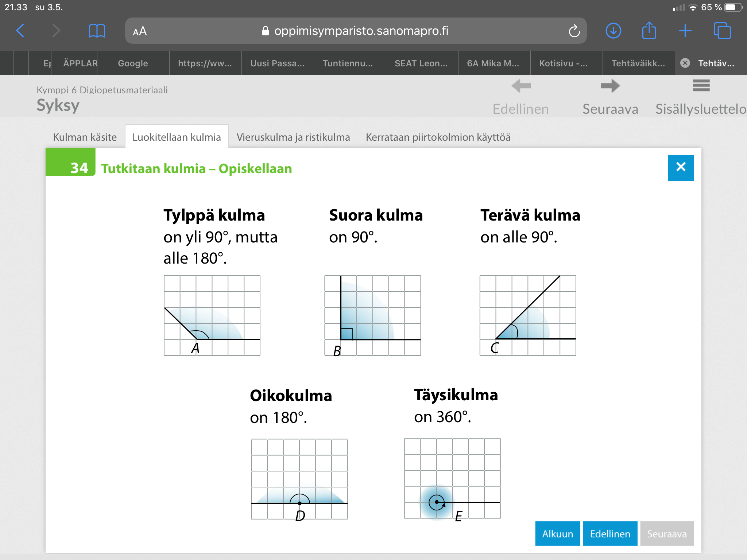The width and height of the screenshot is (747, 560).
Task: Switch to Kulman käsite tab
Action: click(85, 137)
